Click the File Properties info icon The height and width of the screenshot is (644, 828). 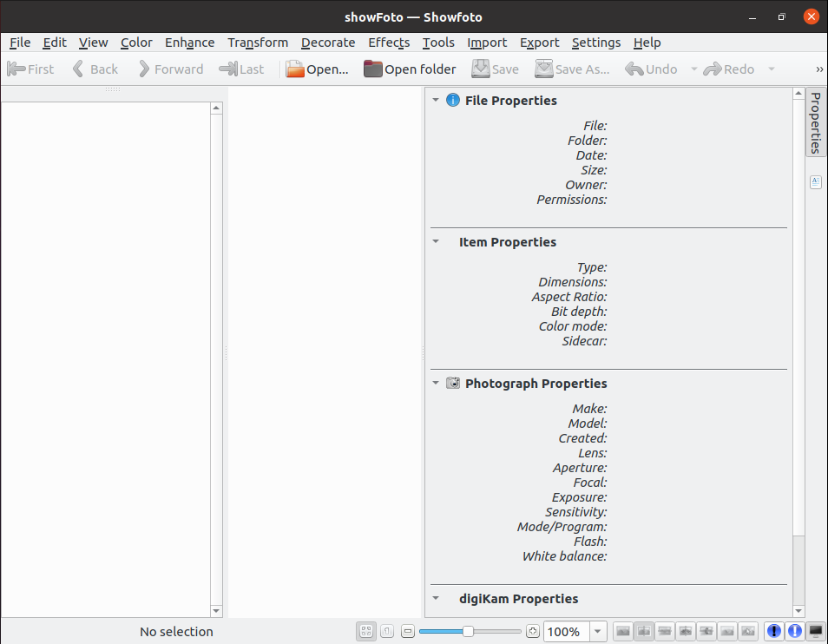(452, 100)
